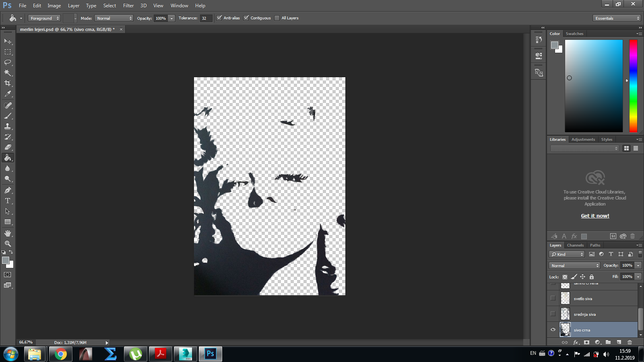Select the Move tool
This screenshot has height=362, width=644.
pyautogui.click(x=8, y=41)
